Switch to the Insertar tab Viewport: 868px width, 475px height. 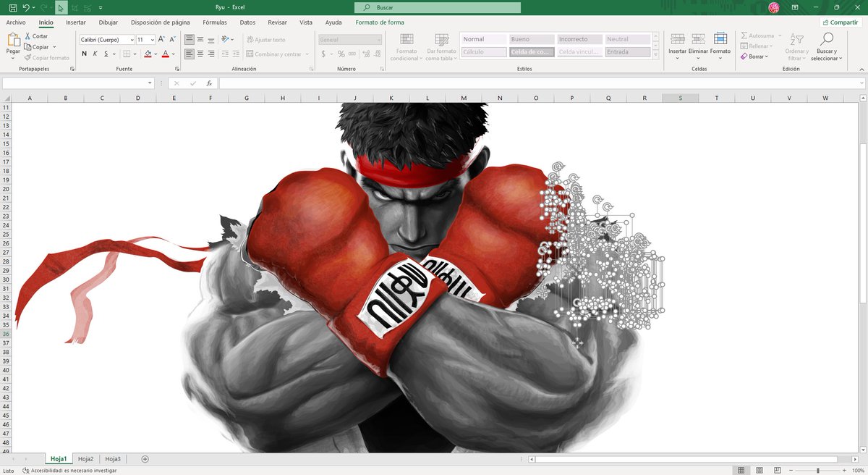pyautogui.click(x=76, y=22)
